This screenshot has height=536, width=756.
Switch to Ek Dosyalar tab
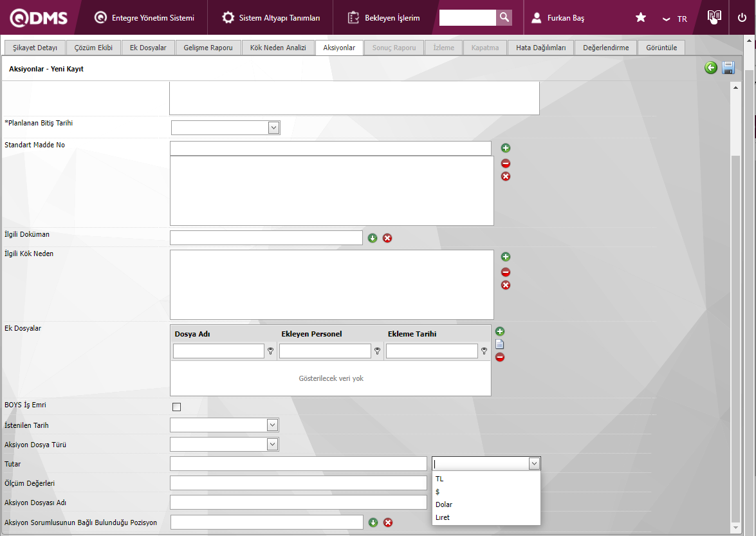(x=148, y=48)
